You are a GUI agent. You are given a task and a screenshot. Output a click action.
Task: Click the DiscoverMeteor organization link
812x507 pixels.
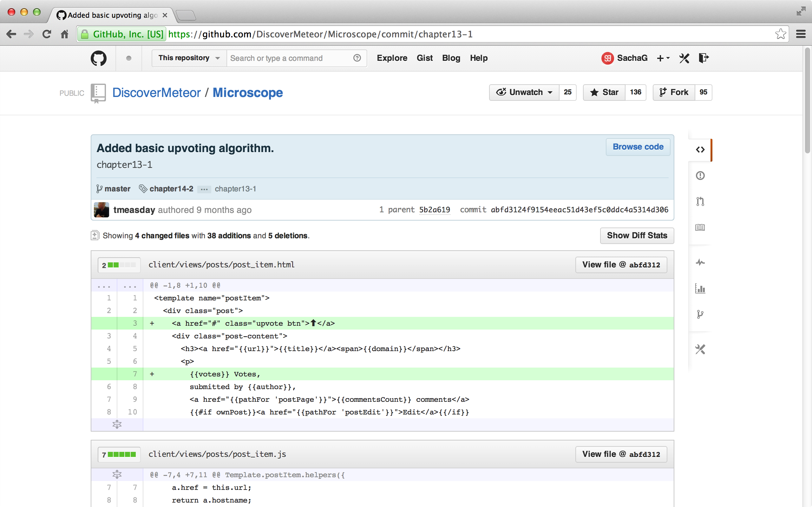156,92
